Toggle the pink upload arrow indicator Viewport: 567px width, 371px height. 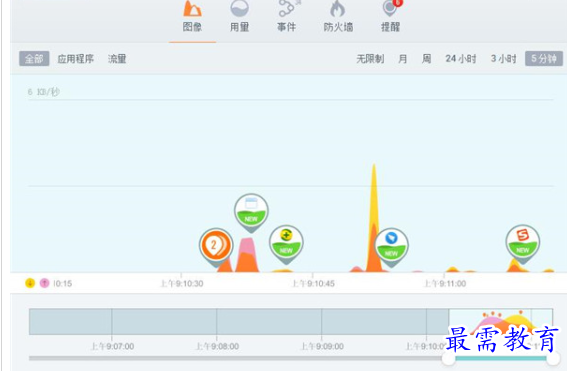(44, 283)
